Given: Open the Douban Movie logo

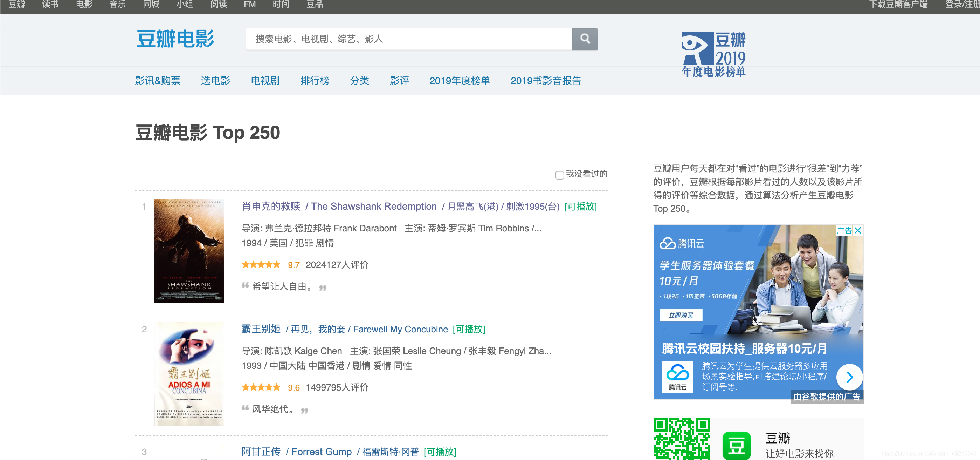Looking at the screenshot, I should [175, 39].
